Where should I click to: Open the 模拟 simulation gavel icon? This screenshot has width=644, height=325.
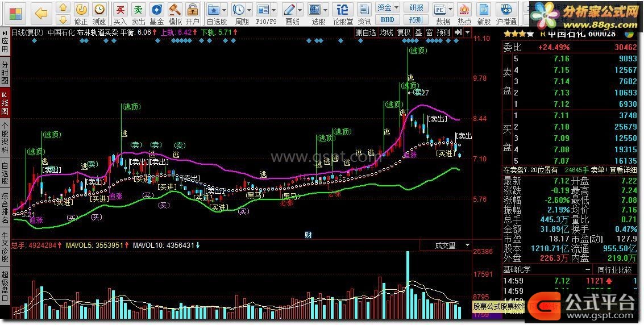point(175,14)
